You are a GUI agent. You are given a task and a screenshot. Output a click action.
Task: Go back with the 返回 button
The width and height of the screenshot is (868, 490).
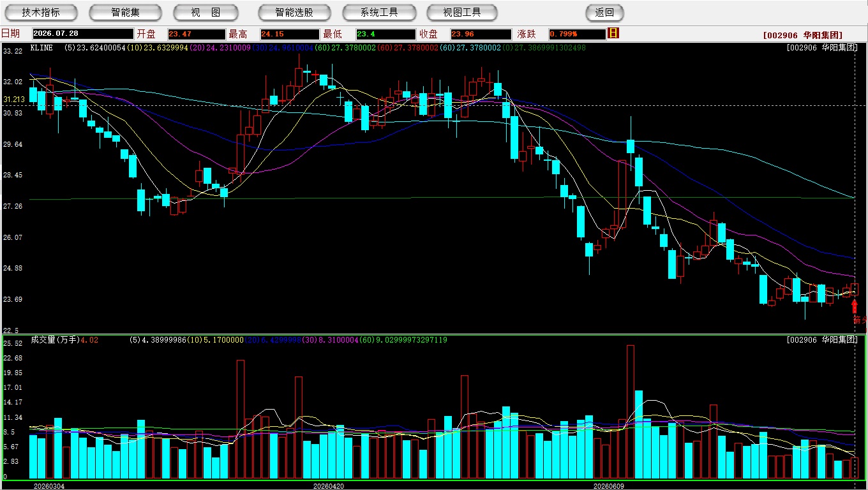(x=604, y=12)
